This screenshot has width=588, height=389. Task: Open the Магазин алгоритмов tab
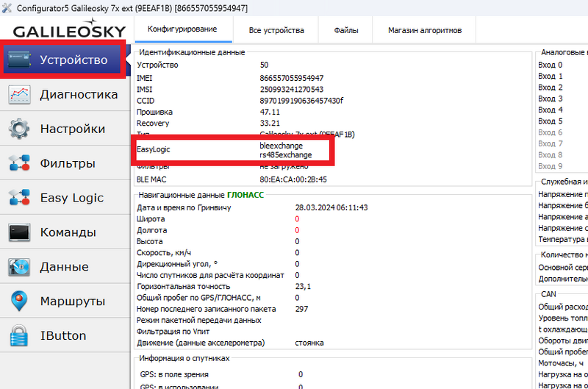(425, 30)
